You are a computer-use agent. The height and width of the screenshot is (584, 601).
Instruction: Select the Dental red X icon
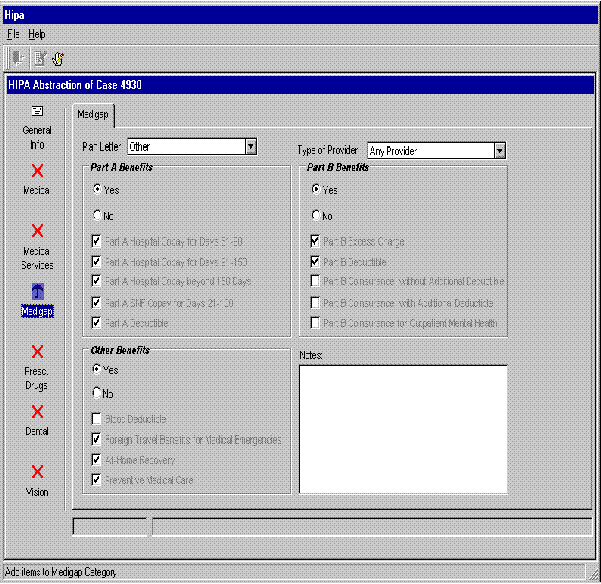pos(37,411)
